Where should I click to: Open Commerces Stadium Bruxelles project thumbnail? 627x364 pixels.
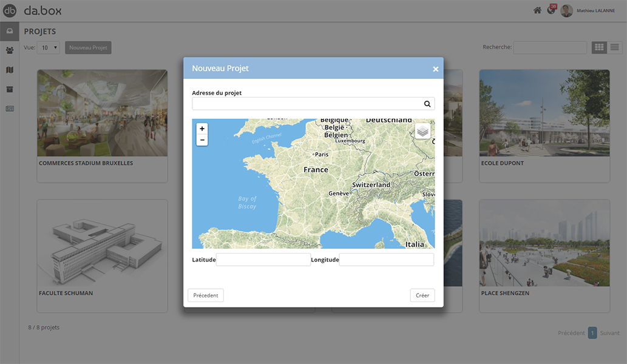[x=103, y=113]
